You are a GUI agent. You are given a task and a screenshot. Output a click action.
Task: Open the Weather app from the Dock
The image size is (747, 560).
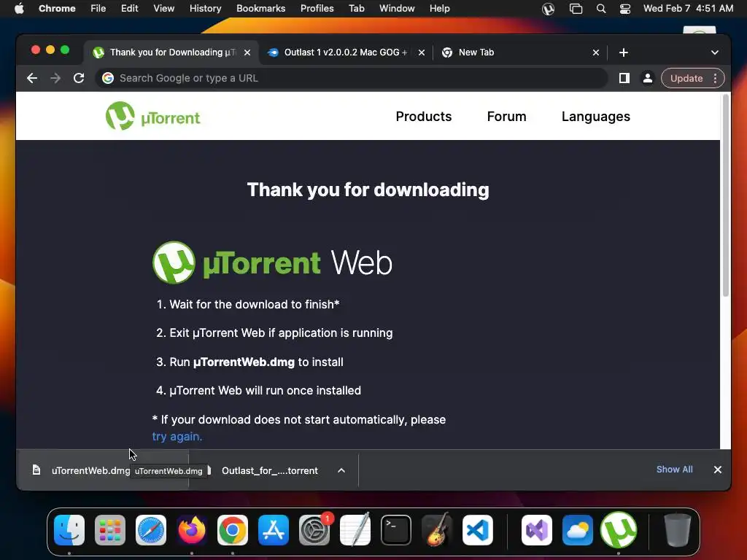578,530
